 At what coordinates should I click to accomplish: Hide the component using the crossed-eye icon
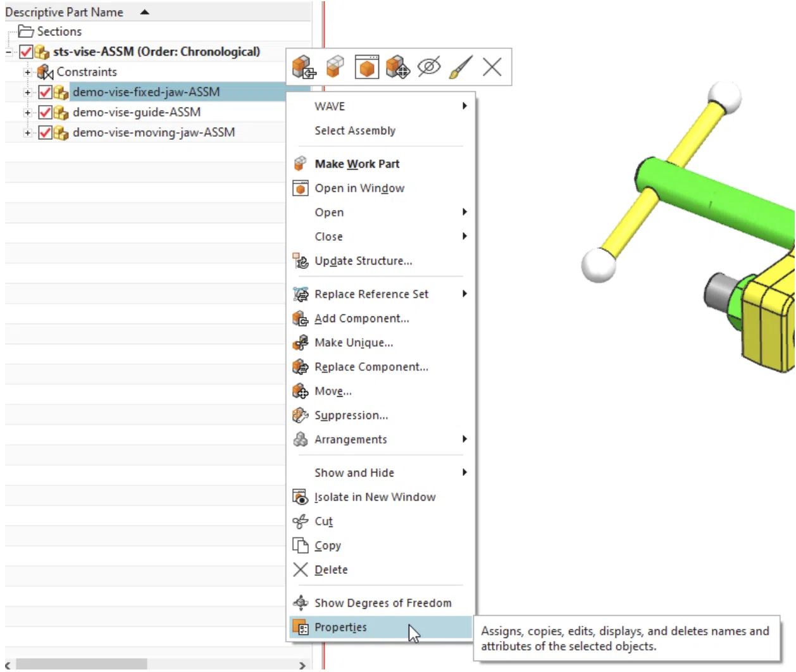click(429, 66)
